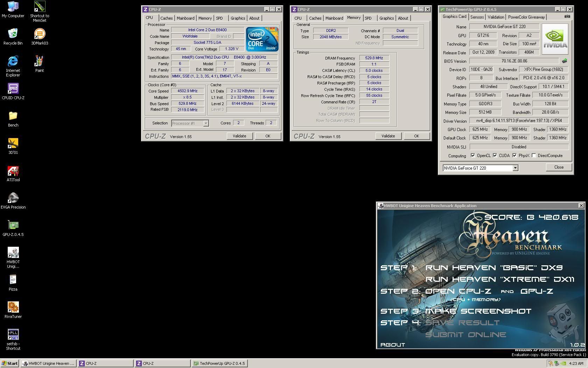Click GPU-Z link in HWBOT Heaven step 2
Screen dimensions: 588x368
(x=537, y=291)
